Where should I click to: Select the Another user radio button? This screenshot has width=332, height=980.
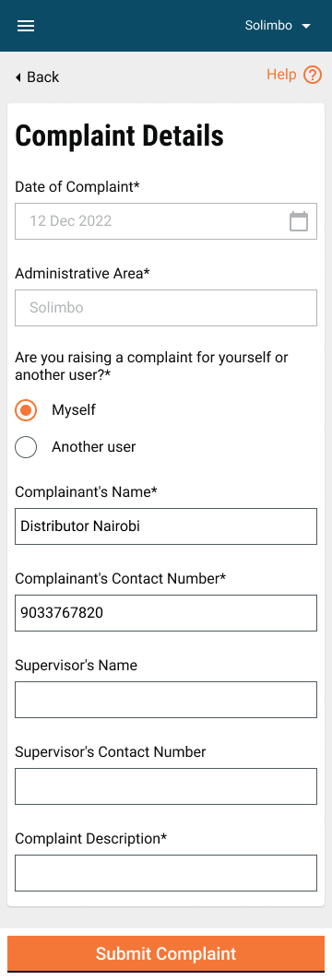26,447
